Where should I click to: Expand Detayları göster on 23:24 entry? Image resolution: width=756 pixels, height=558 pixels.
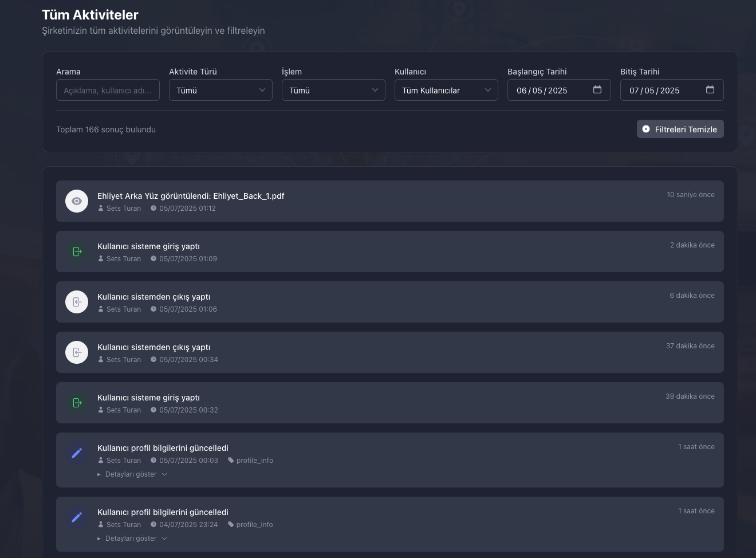point(132,539)
